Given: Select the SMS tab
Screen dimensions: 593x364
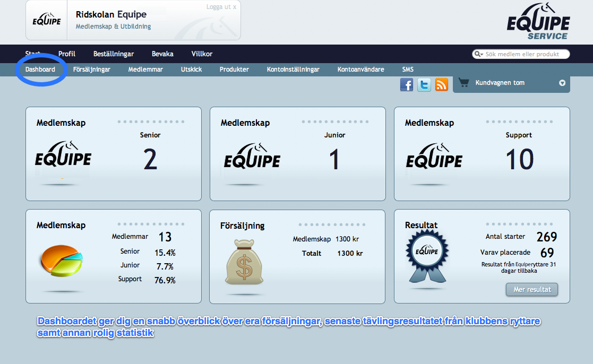Looking at the screenshot, I should pos(408,69).
